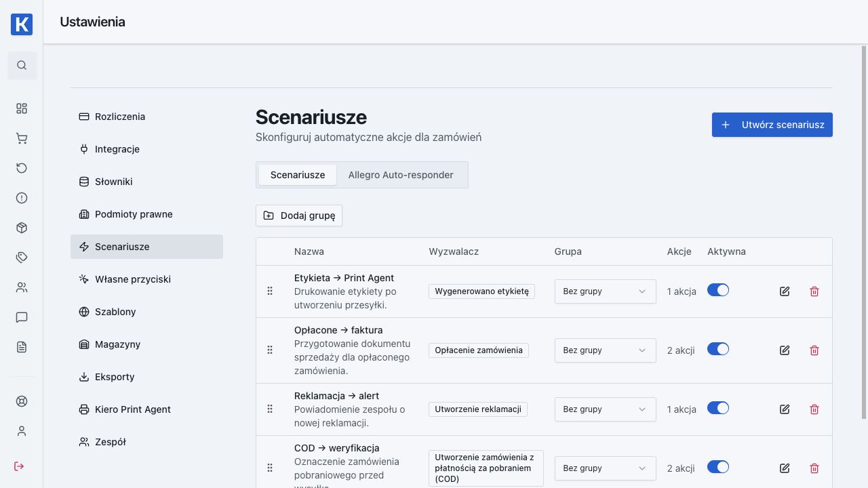The image size is (868, 488).
Task: Delete the Reklamacja → alert scenario
Action: coord(814,409)
